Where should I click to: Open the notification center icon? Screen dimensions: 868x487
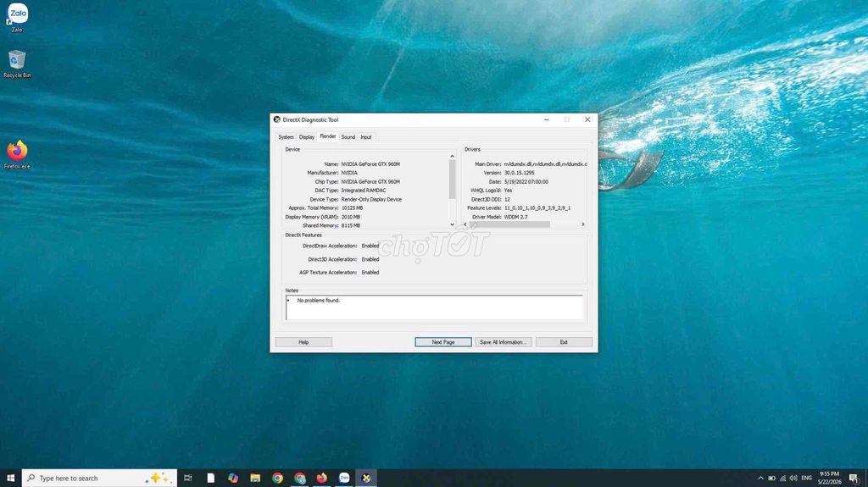(854, 479)
